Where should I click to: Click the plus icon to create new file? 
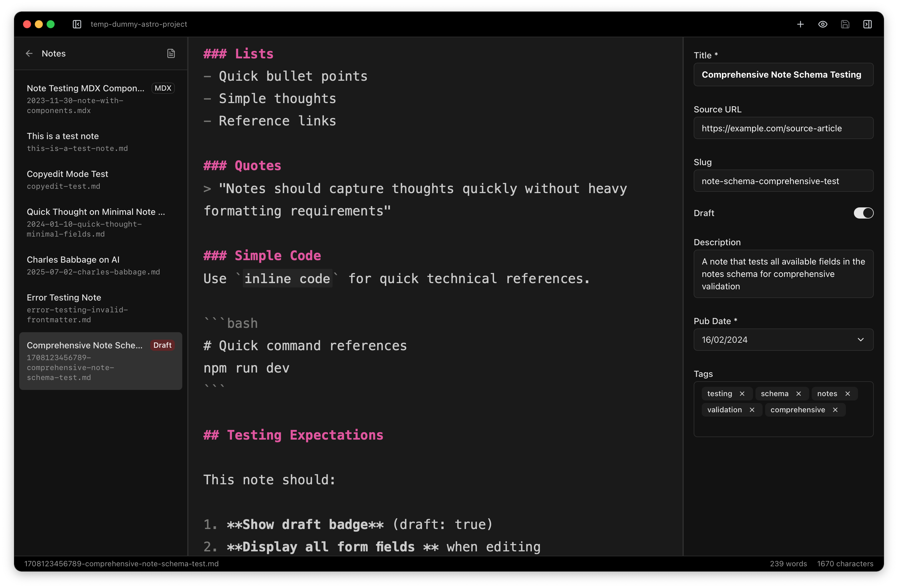[800, 24]
